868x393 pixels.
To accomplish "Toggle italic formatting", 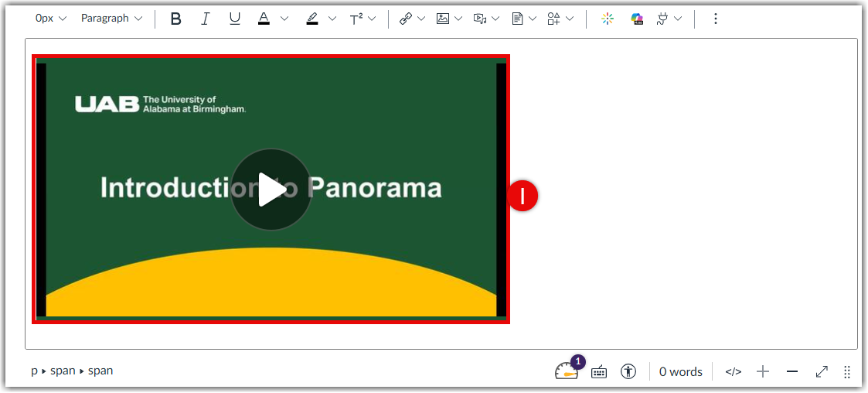I will [206, 19].
